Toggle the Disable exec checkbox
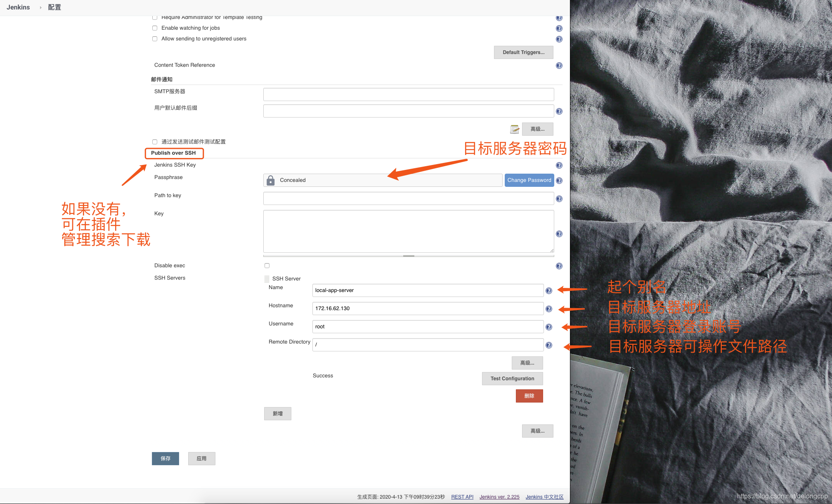This screenshot has height=504, width=832. click(267, 266)
